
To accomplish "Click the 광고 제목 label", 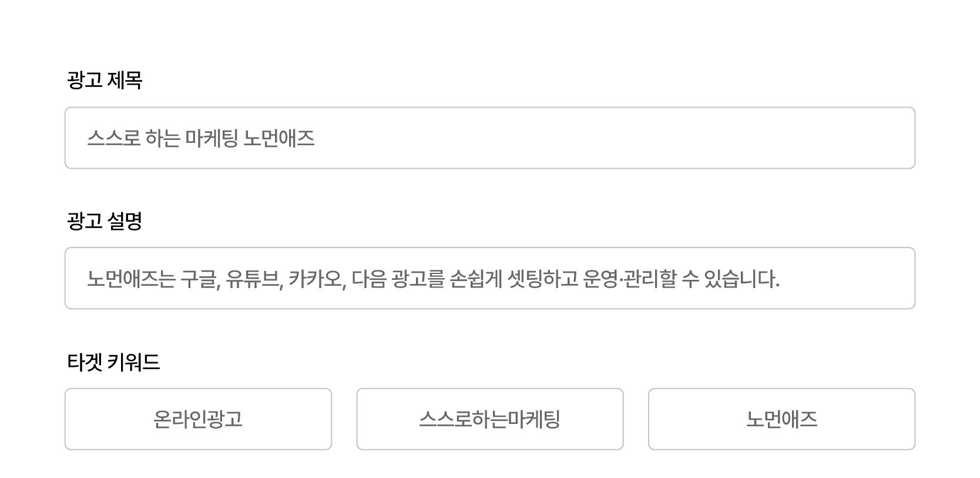I will 105,80.
